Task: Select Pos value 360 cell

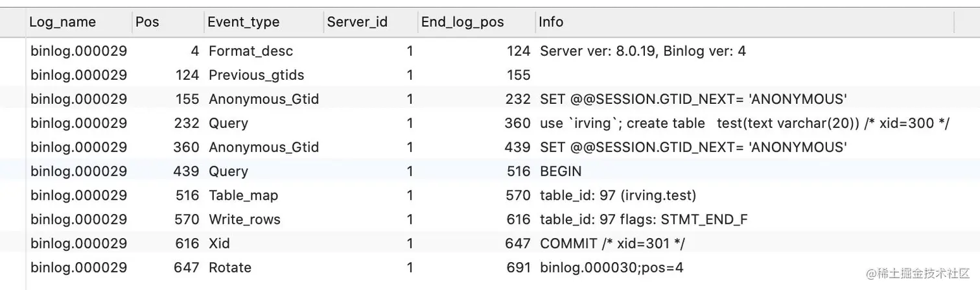Action: (x=186, y=147)
